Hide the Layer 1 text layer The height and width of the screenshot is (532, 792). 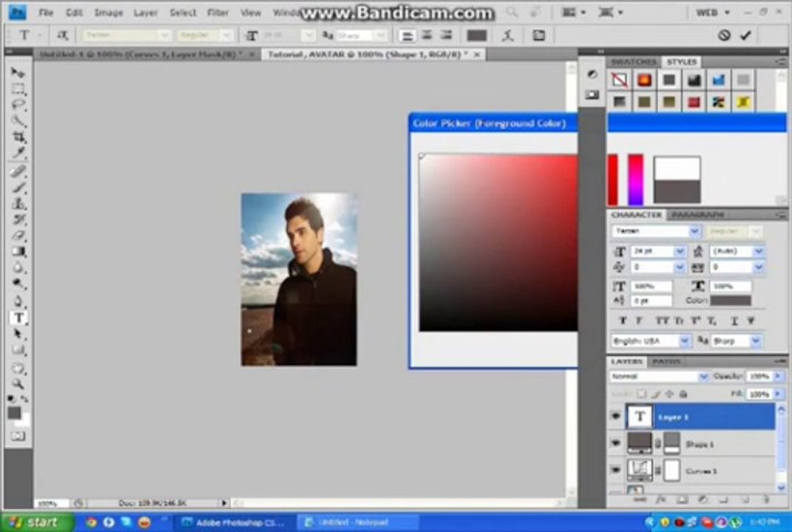click(x=616, y=417)
